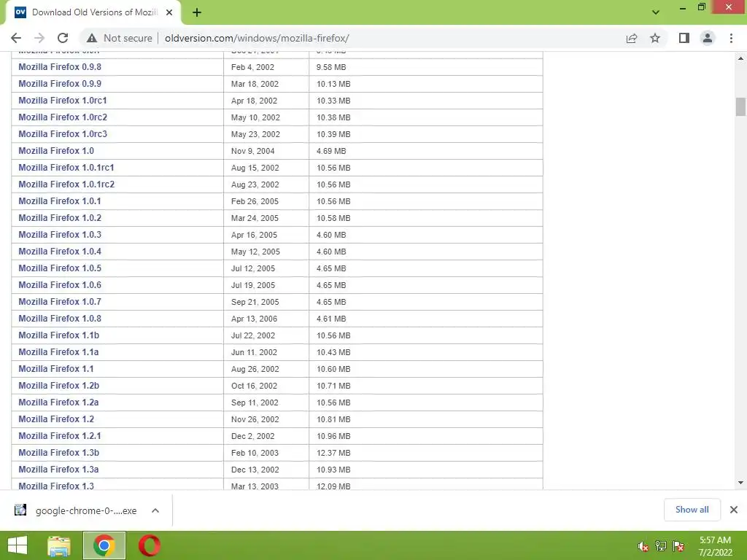The width and height of the screenshot is (747, 560).
Task: Open Mozilla Firefox 1.0.1rc1 link
Action: (66, 168)
